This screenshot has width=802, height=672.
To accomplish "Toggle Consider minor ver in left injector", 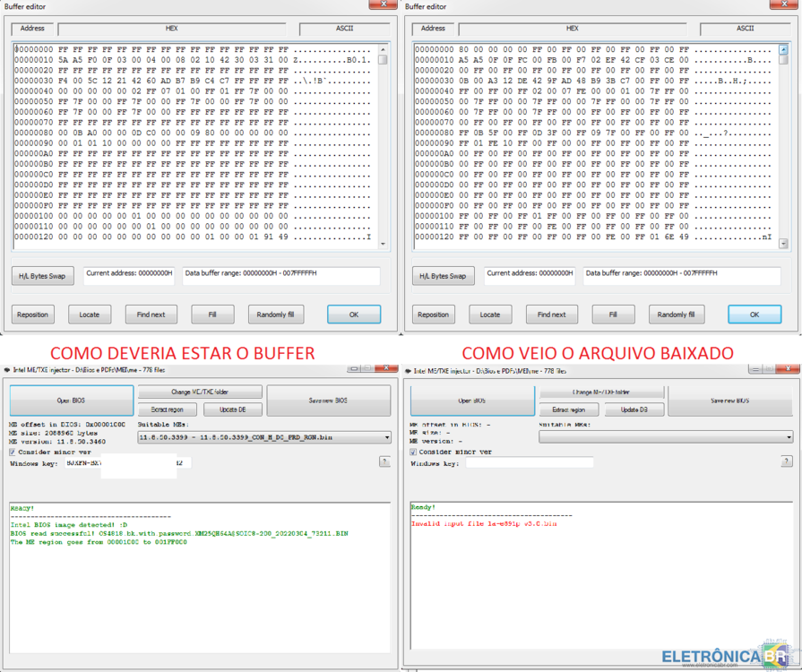I will (13, 452).
